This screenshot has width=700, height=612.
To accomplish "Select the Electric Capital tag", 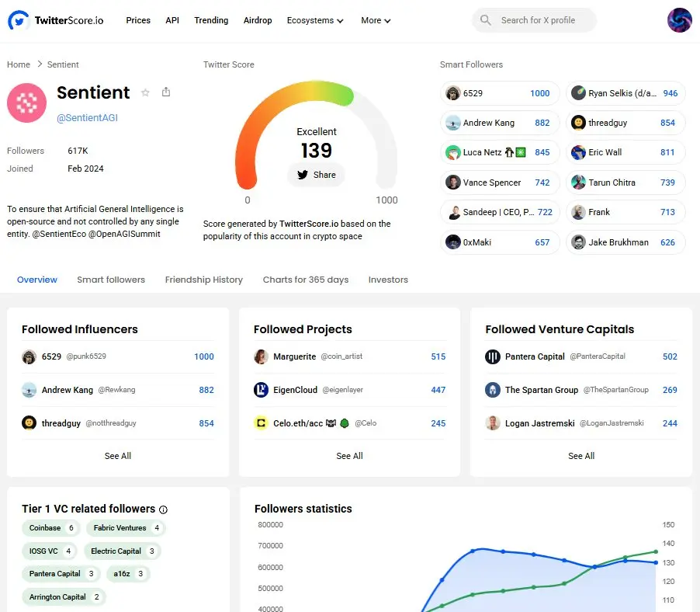I will pyautogui.click(x=123, y=551).
